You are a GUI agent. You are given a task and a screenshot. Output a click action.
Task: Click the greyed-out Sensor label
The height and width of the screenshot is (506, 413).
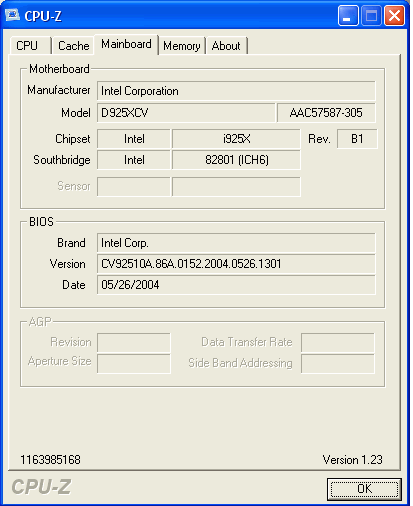point(74,186)
